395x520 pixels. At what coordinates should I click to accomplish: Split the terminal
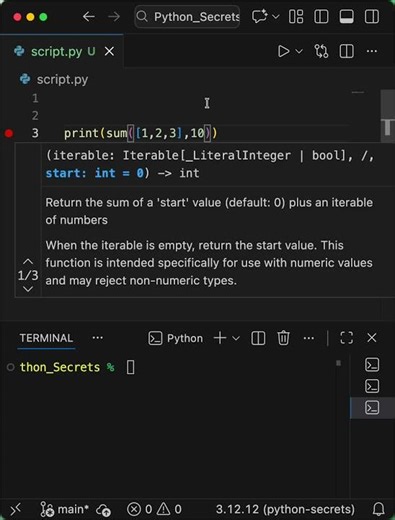(258, 338)
